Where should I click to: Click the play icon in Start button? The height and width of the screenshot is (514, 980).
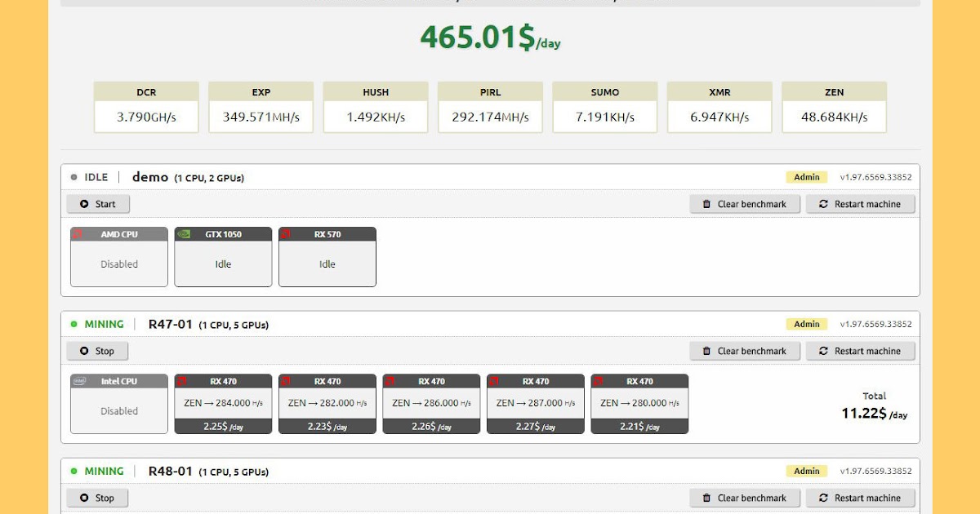pyautogui.click(x=83, y=204)
